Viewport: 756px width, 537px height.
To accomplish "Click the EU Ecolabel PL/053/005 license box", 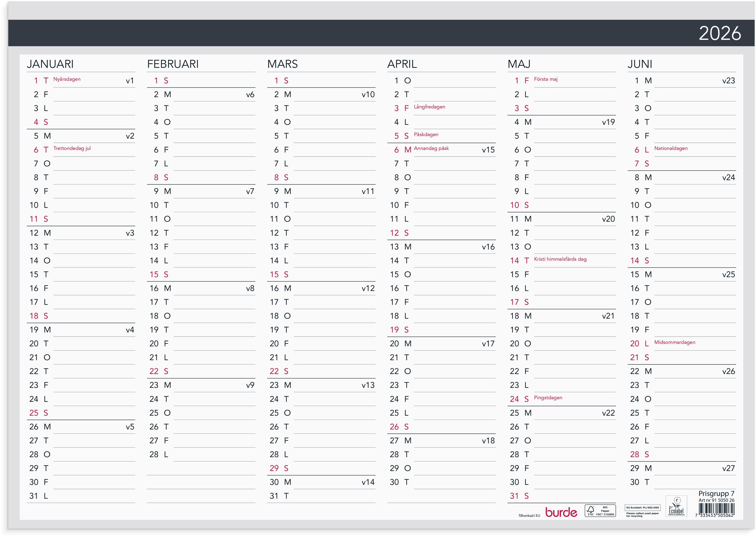I will [642, 507].
